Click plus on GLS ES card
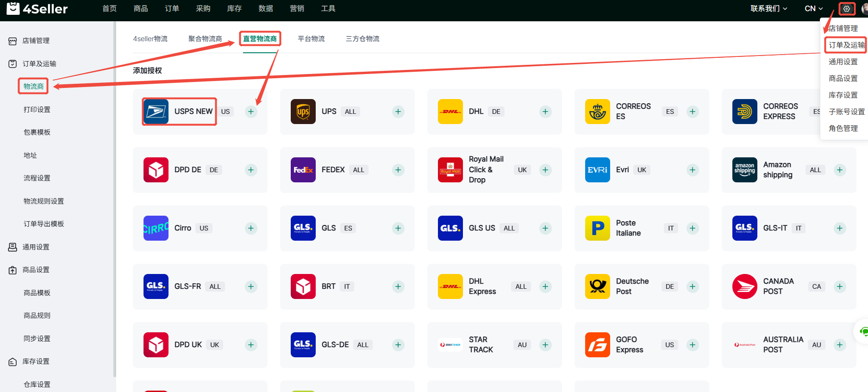Viewport: 868px width, 392px height. (x=398, y=228)
